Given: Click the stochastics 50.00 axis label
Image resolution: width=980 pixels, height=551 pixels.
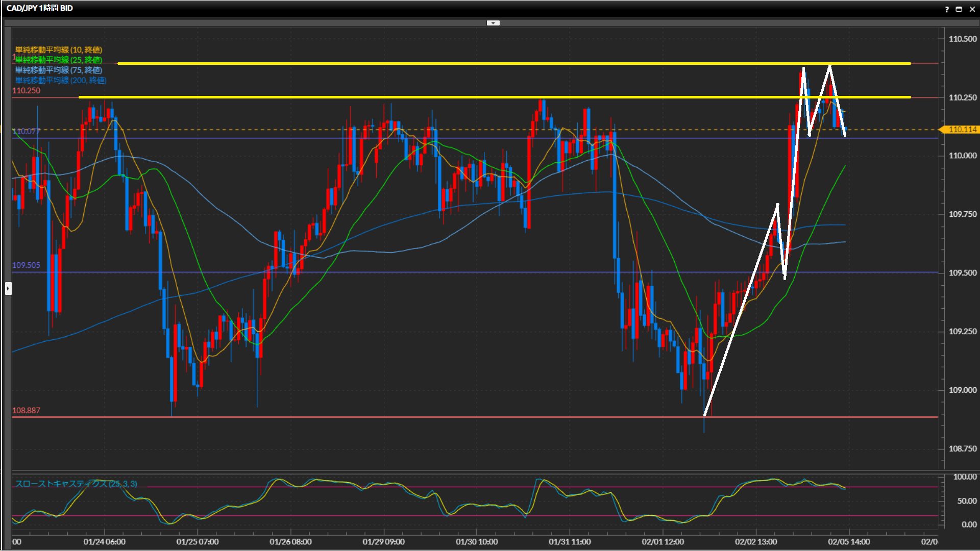Looking at the screenshot, I should [x=966, y=501].
